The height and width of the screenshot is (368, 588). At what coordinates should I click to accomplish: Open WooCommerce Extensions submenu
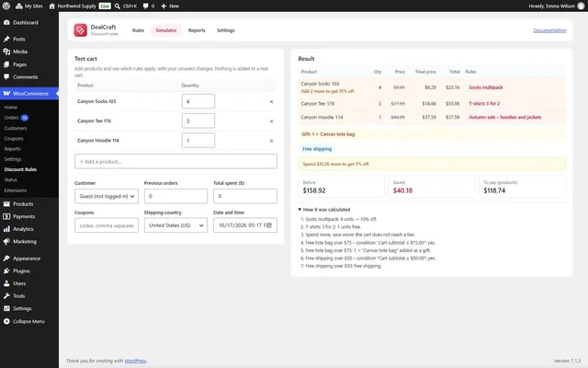pyautogui.click(x=16, y=190)
